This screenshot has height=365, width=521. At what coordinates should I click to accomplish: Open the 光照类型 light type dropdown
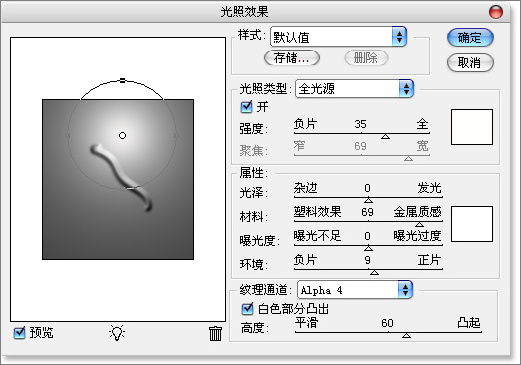(354, 89)
